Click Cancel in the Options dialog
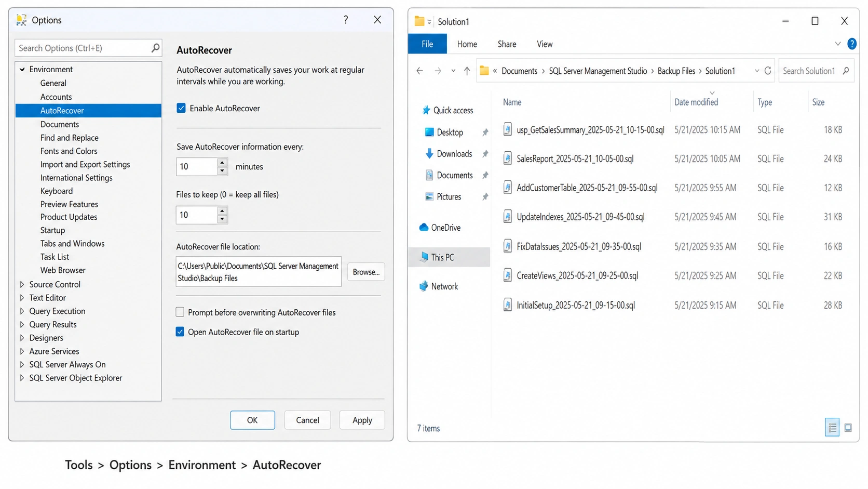Viewport: 868px width, 489px height. pos(307,420)
